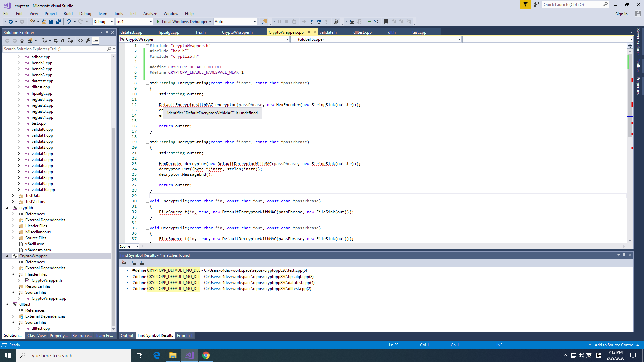Click the Undo toolbar icon

coord(68,22)
